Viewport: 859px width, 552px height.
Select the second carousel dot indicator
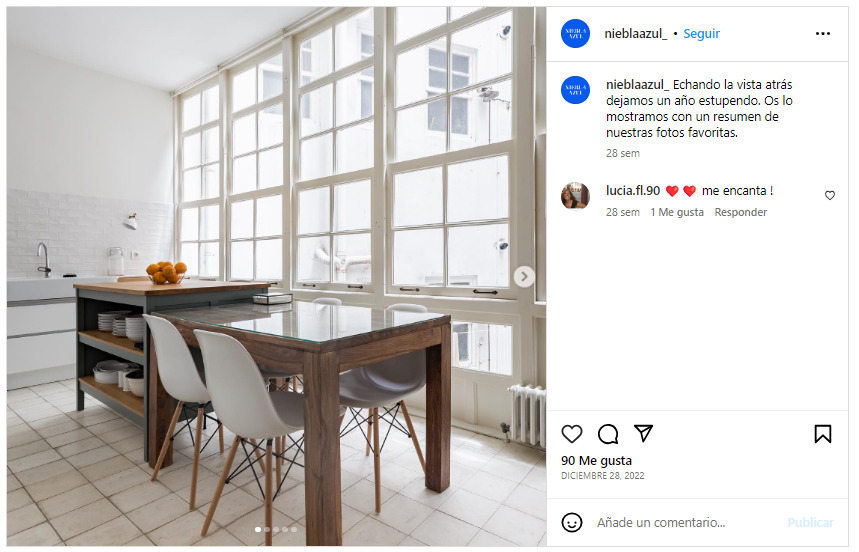click(x=267, y=530)
